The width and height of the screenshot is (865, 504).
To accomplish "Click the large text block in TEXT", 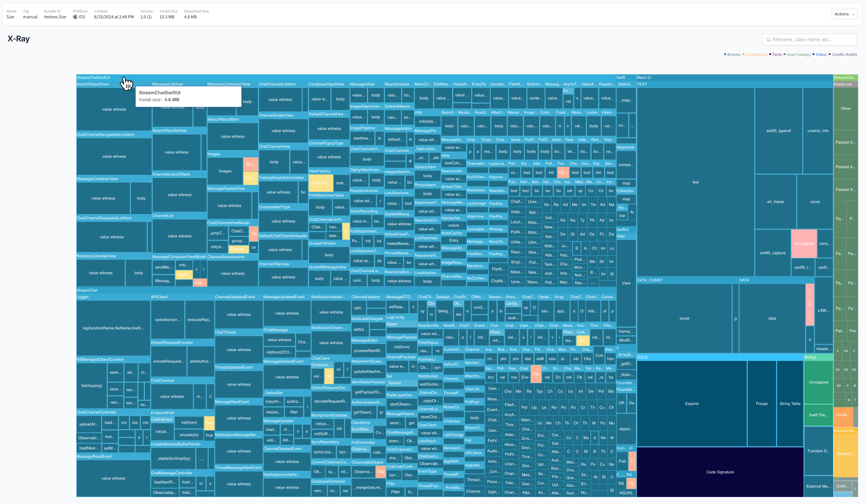I will pos(695,182).
